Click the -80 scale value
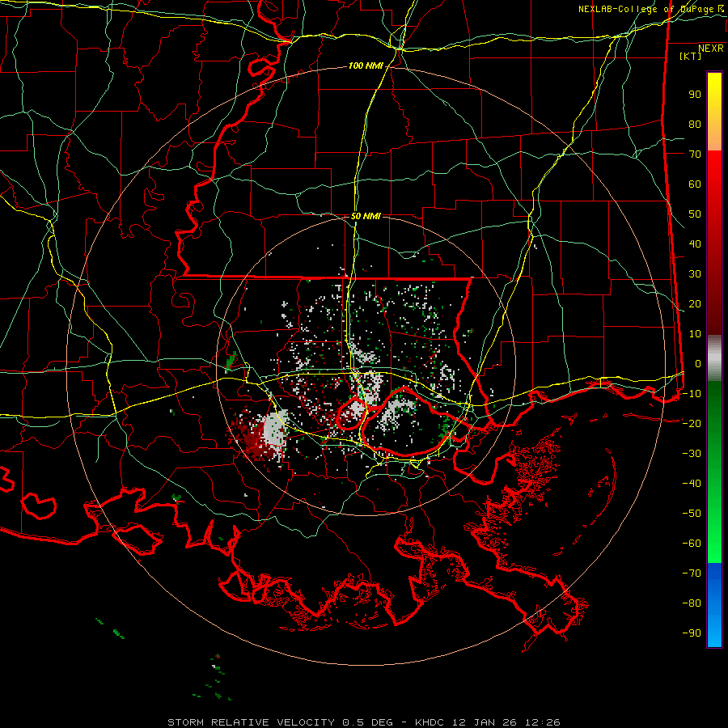Image resolution: width=728 pixels, height=728 pixels. tap(692, 603)
